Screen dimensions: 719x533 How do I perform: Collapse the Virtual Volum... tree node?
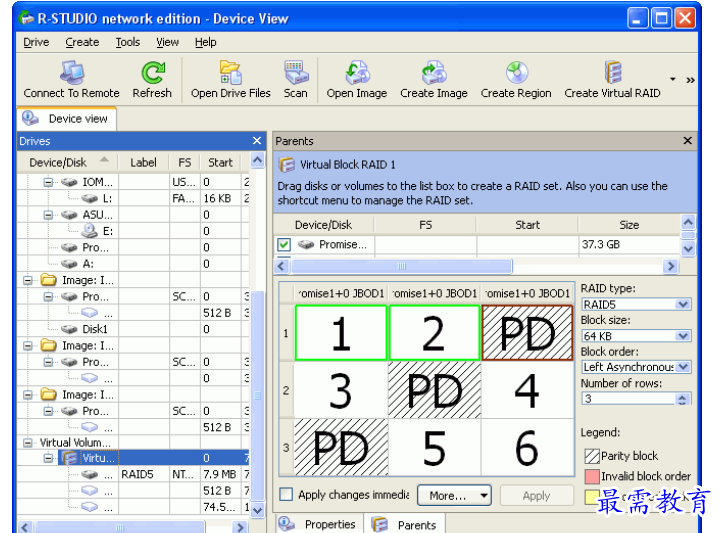[28, 443]
